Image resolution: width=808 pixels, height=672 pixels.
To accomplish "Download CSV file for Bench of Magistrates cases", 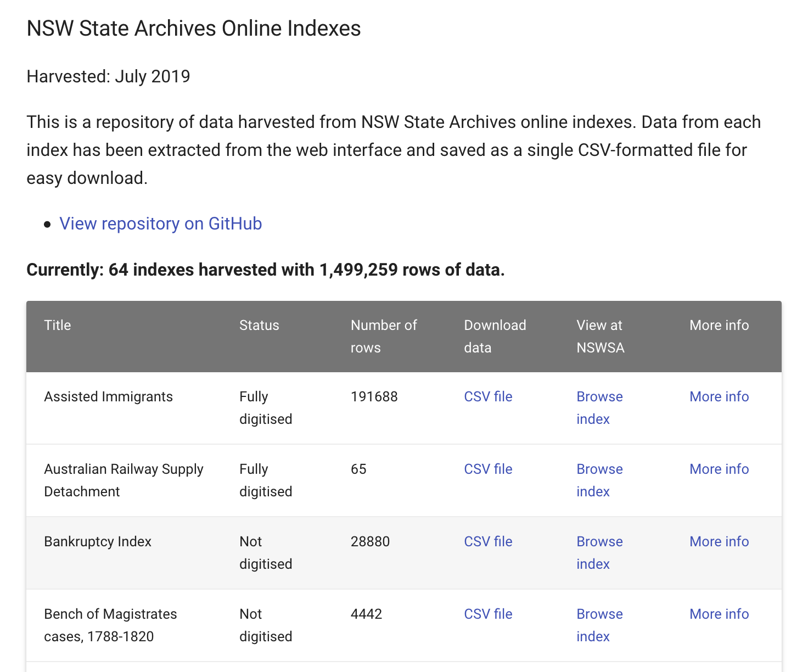I will (x=488, y=614).
